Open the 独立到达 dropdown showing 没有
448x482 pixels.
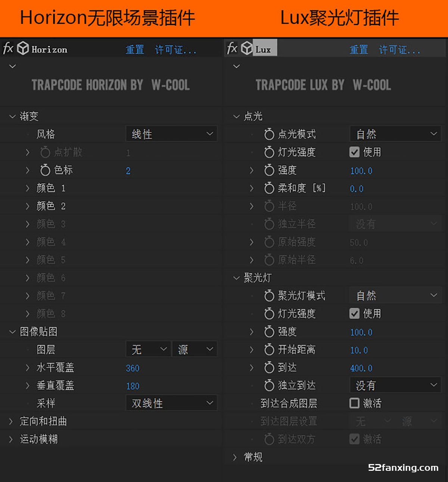pos(396,385)
